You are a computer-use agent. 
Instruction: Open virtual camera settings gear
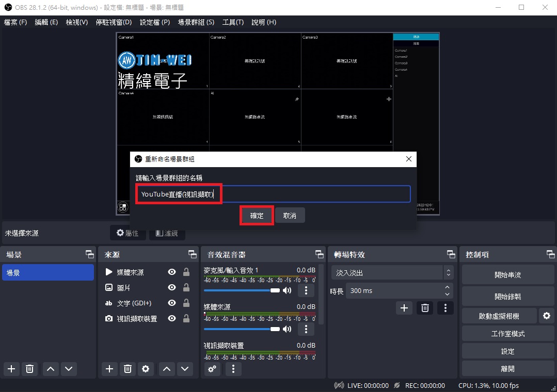[547, 316]
